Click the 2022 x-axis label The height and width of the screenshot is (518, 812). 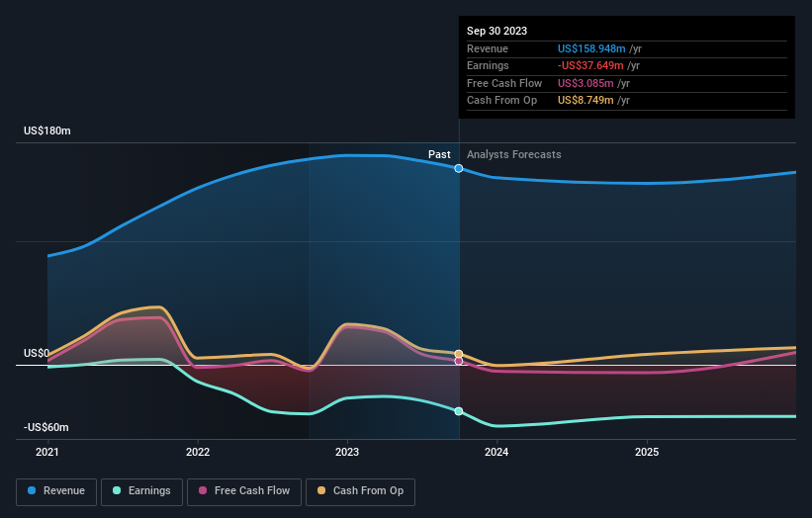coord(198,453)
